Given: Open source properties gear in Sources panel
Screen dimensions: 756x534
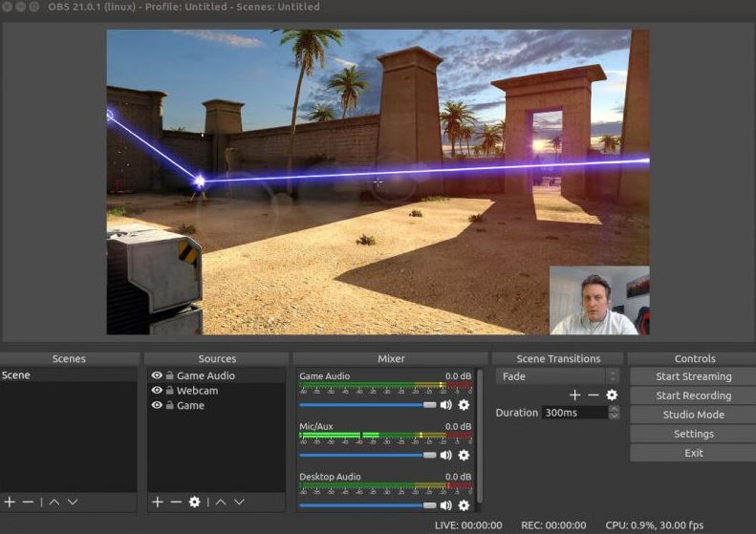Looking at the screenshot, I should click(195, 502).
